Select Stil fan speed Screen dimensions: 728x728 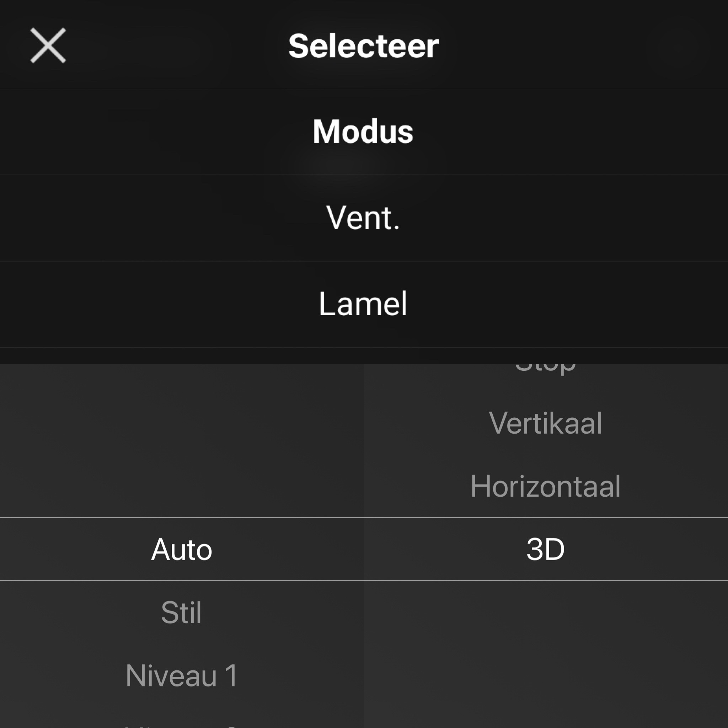tap(182, 612)
